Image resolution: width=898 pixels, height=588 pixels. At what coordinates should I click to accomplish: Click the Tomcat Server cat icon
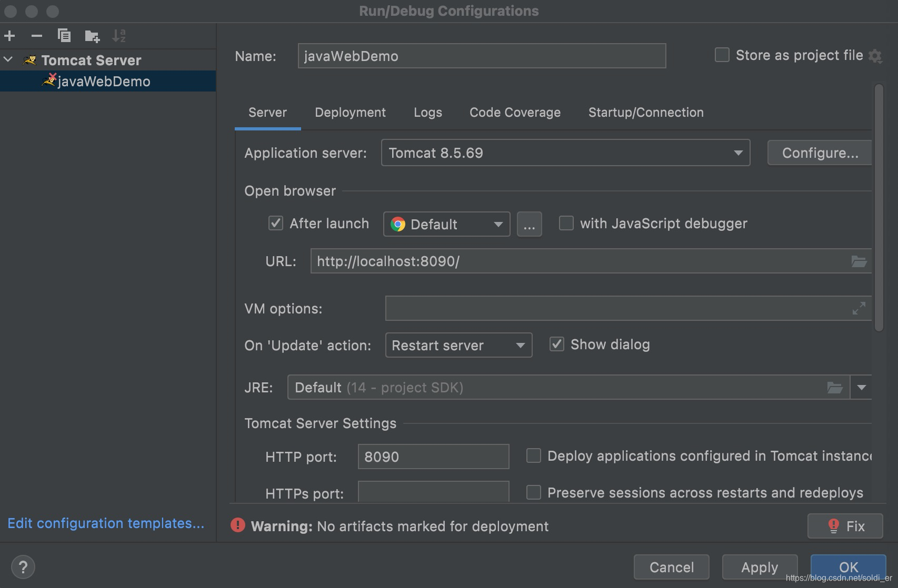(x=29, y=60)
